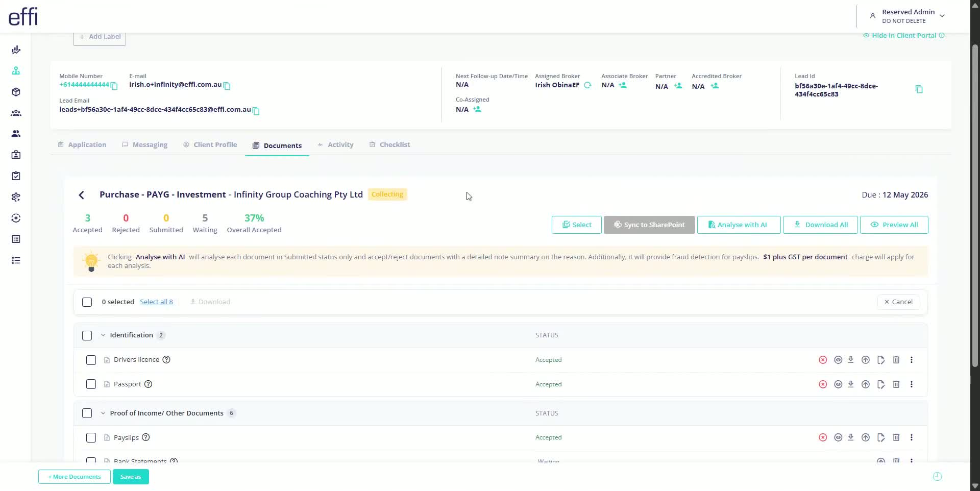Click the Save as button
Screen dimensions: 980x491
(131, 477)
